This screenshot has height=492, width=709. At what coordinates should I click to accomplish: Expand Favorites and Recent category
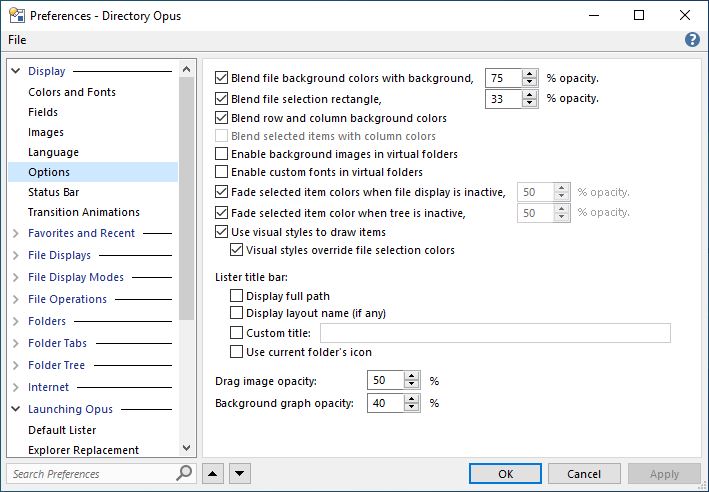16,233
